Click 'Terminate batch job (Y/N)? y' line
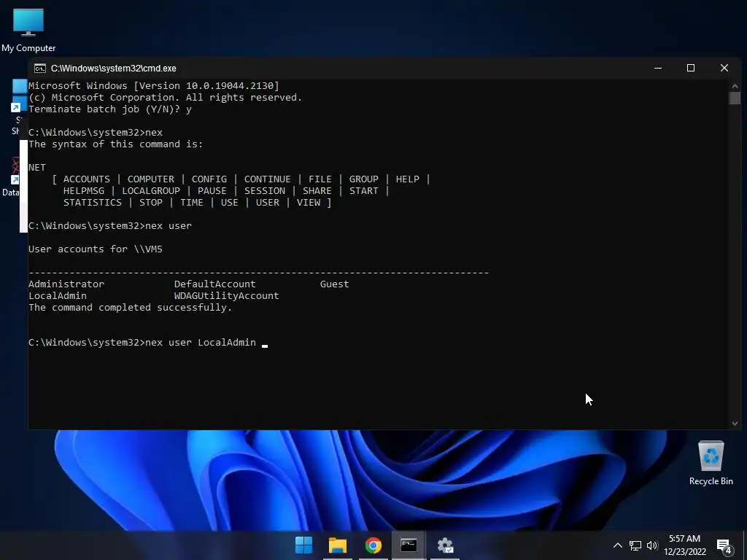 pyautogui.click(x=109, y=109)
